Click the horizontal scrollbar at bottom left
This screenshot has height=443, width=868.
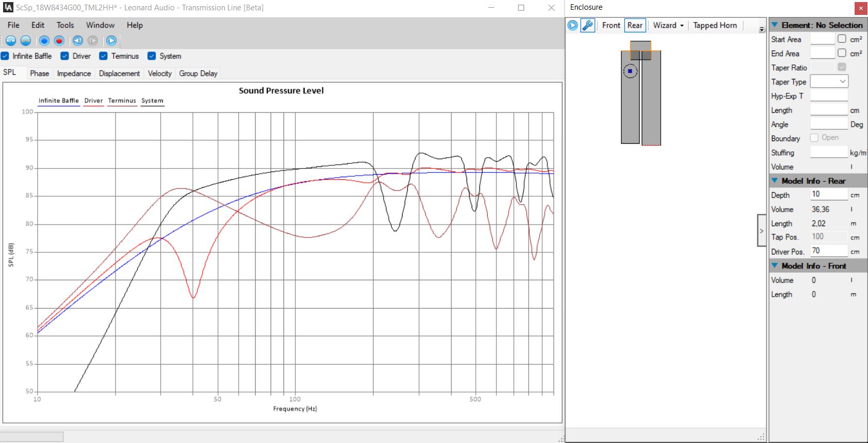tap(32, 437)
